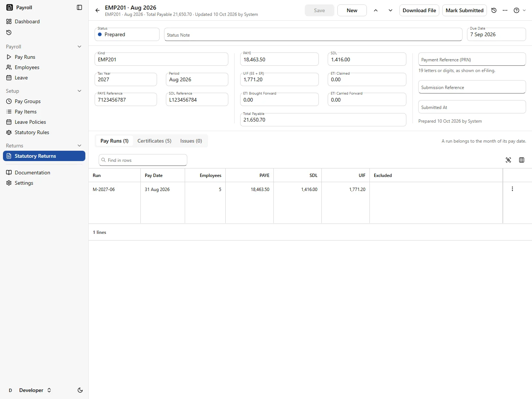The height and width of the screenshot is (399, 532).
Task: Open the help question mark menu
Action: coord(519,10)
